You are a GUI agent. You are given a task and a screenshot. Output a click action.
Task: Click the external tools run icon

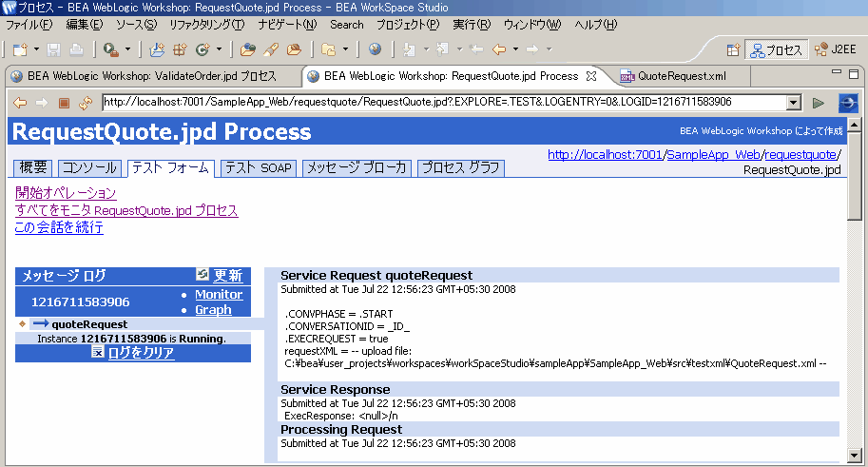point(111,49)
